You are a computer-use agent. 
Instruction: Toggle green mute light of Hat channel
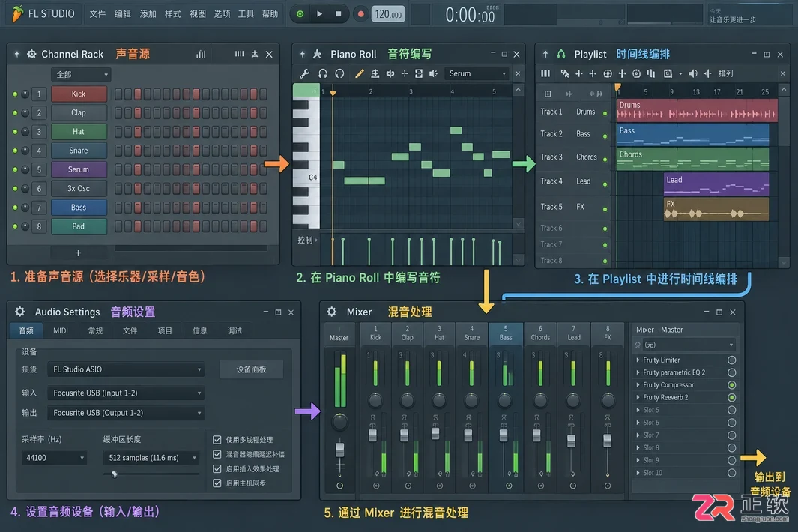point(15,132)
